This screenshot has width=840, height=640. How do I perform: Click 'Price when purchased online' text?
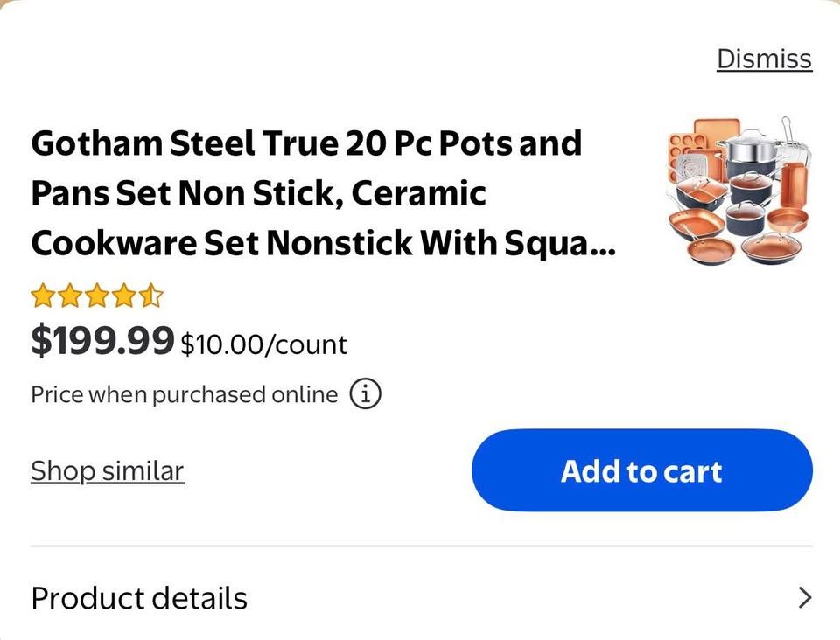click(x=184, y=394)
